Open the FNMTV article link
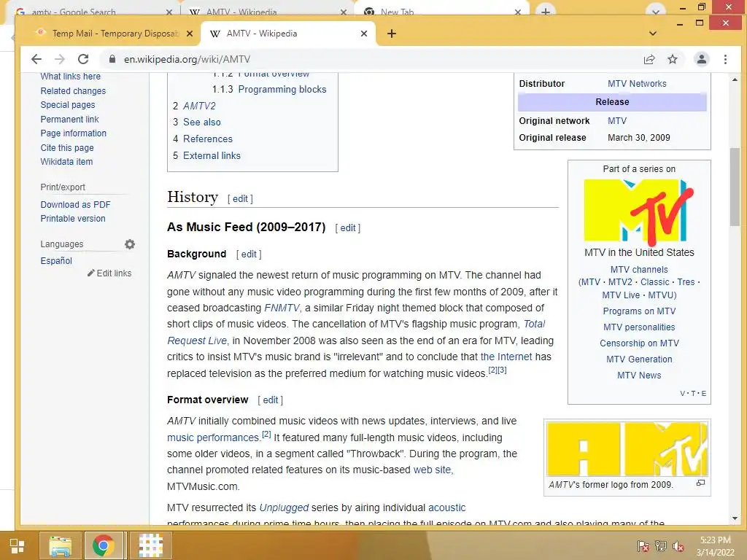The width and height of the screenshot is (747, 560). 282,308
